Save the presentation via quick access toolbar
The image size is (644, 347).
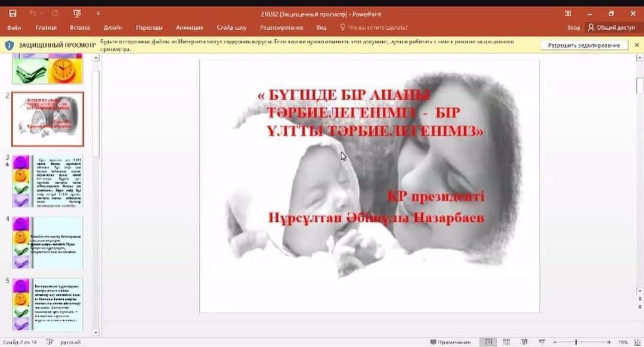[14, 13]
